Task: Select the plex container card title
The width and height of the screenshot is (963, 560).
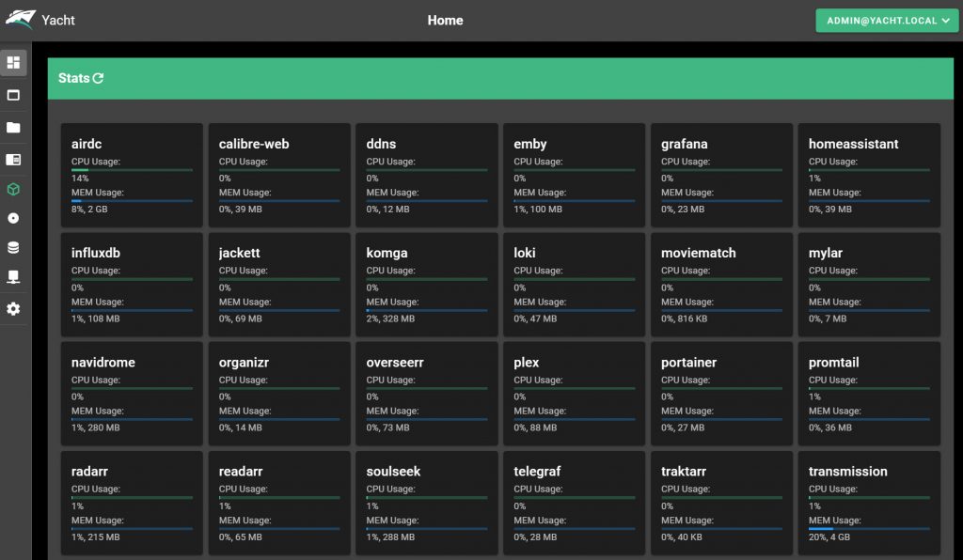Action: tap(527, 362)
